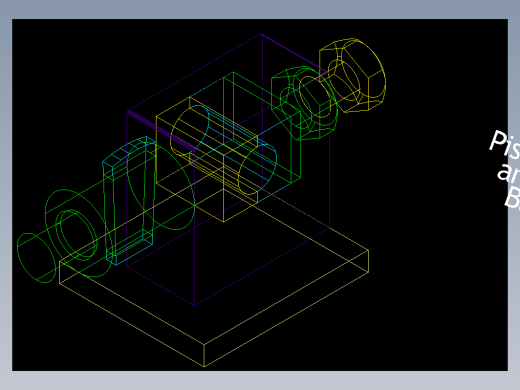Select the green flanged washer ring

tap(78, 233)
